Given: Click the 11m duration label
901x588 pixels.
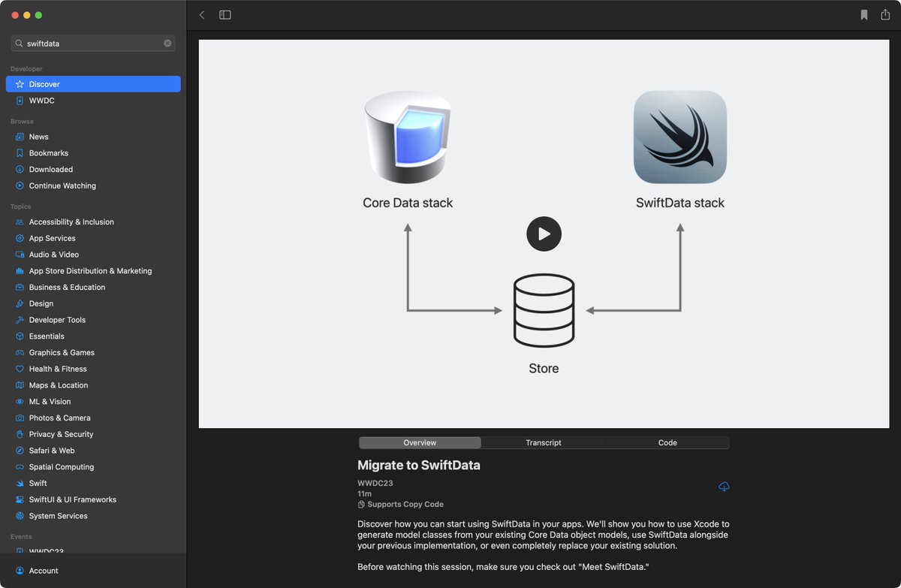Looking at the screenshot, I should coord(364,494).
